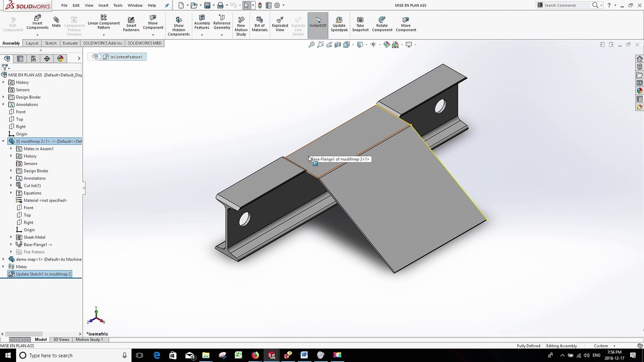Image resolution: width=644 pixels, height=362 pixels.
Task: Click Show Hidden Components
Action: (179, 26)
